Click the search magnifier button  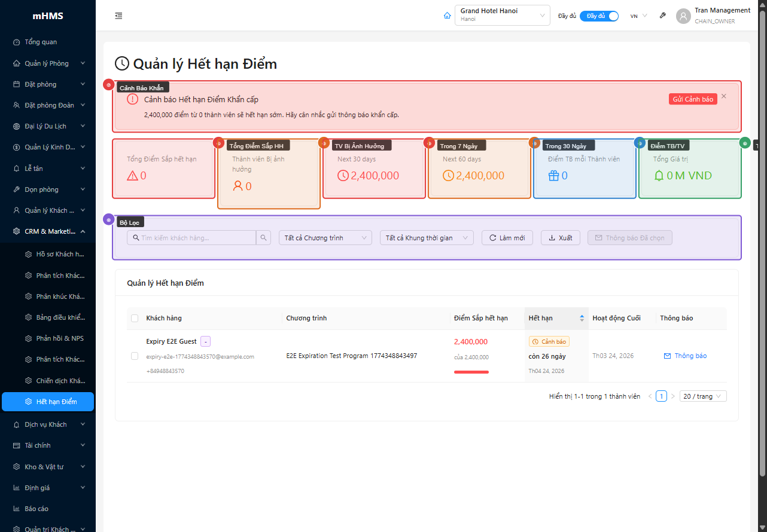coord(263,238)
